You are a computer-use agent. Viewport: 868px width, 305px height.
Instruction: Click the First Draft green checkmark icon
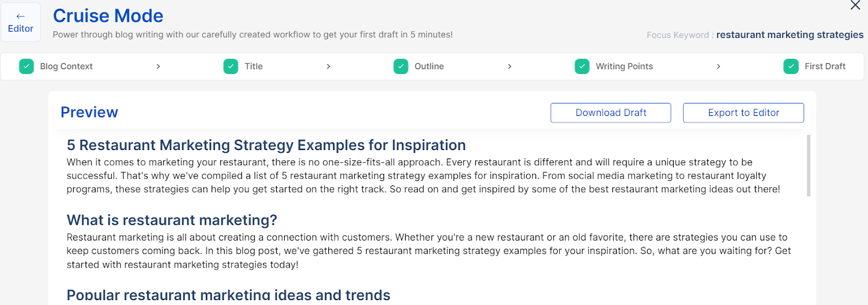point(791,66)
